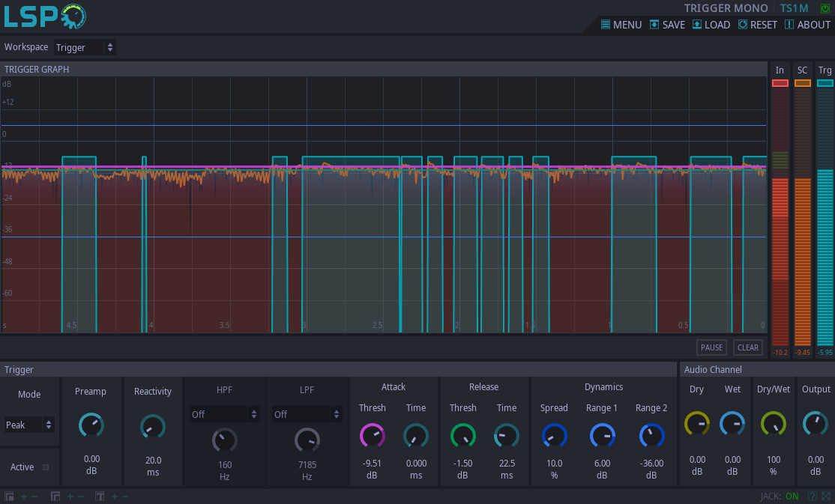
Task: Toggle the Active indicator LED
Action: click(x=46, y=467)
